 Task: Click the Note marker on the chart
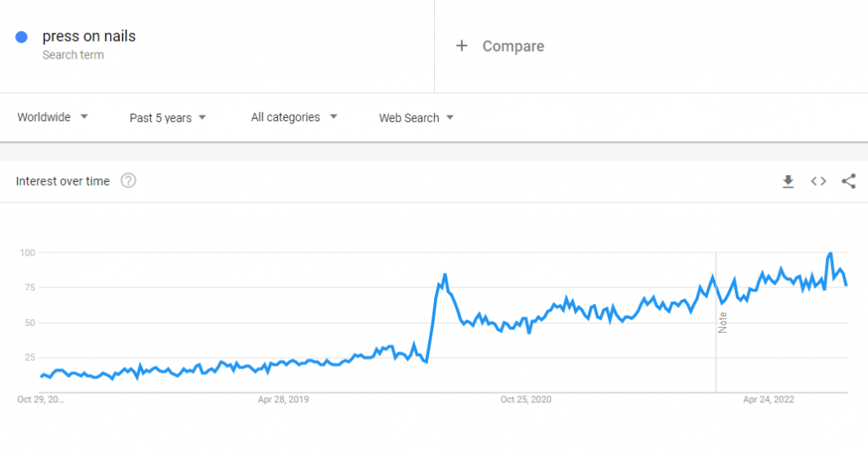click(x=722, y=322)
